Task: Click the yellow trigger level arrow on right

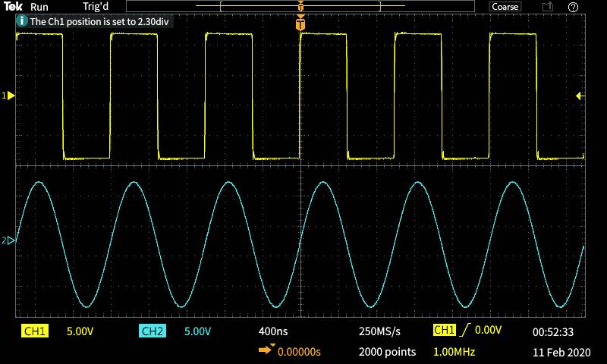Action: pos(580,96)
